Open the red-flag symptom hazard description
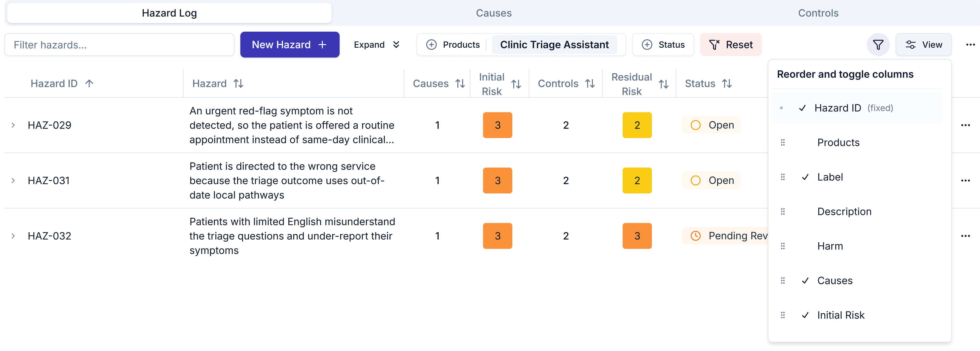 tap(292, 125)
